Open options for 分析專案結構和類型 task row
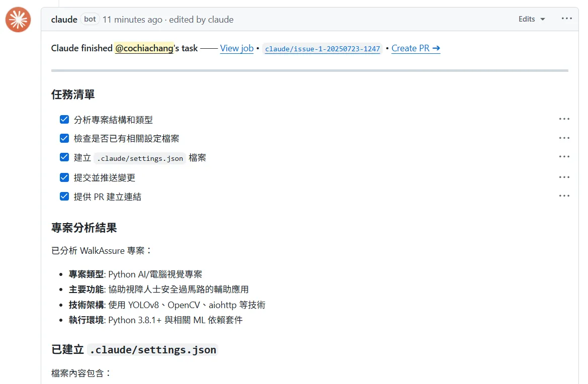Image resolution: width=588 pixels, height=384 pixels. point(564,119)
